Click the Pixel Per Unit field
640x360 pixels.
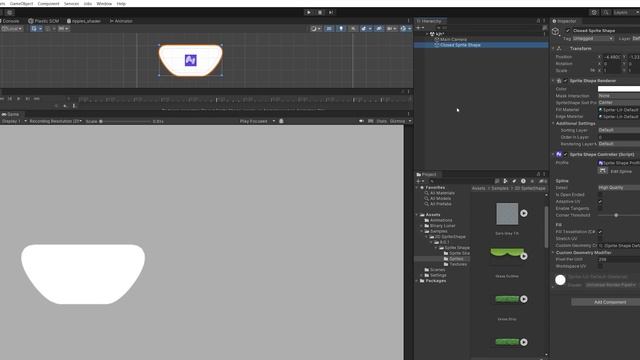pos(619,259)
